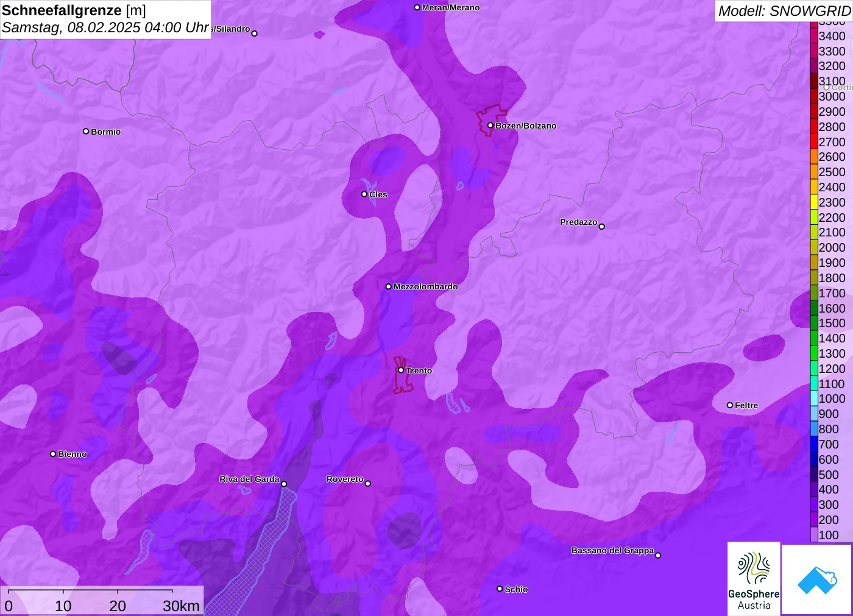
Task: Click the Bassano del Grappa label
Action: pyautogui.click(x=612, y=550)
